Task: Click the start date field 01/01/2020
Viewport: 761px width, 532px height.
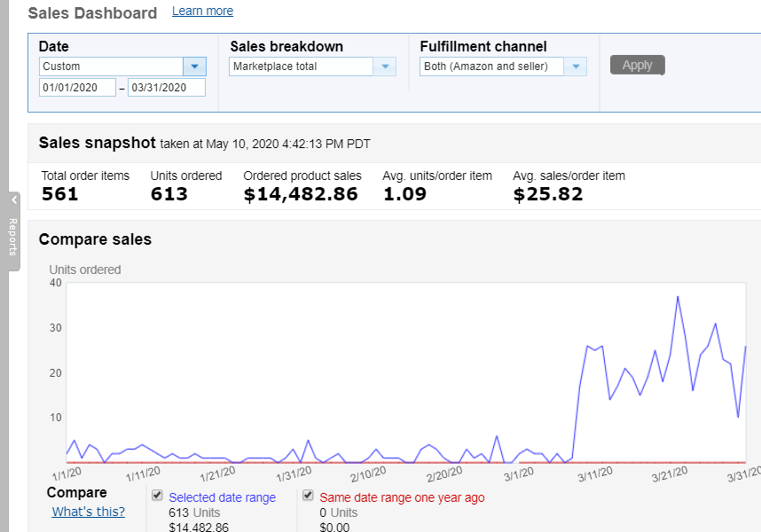Action: point(77,88)
